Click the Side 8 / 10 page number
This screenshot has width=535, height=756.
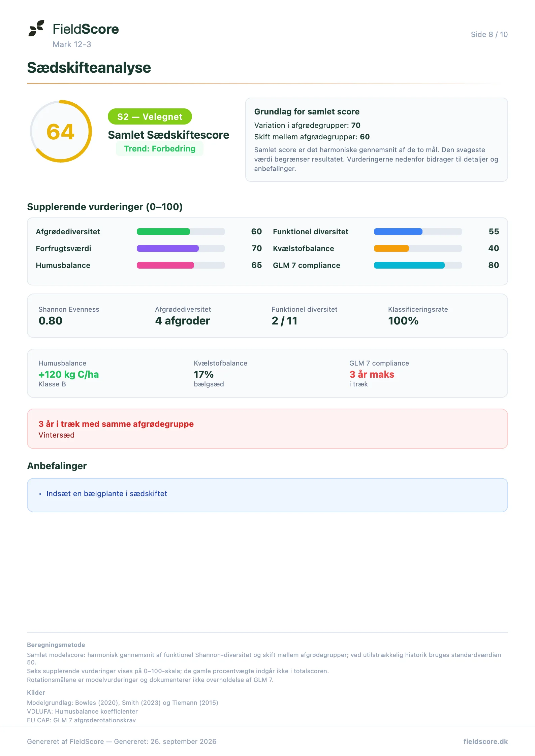489,34
